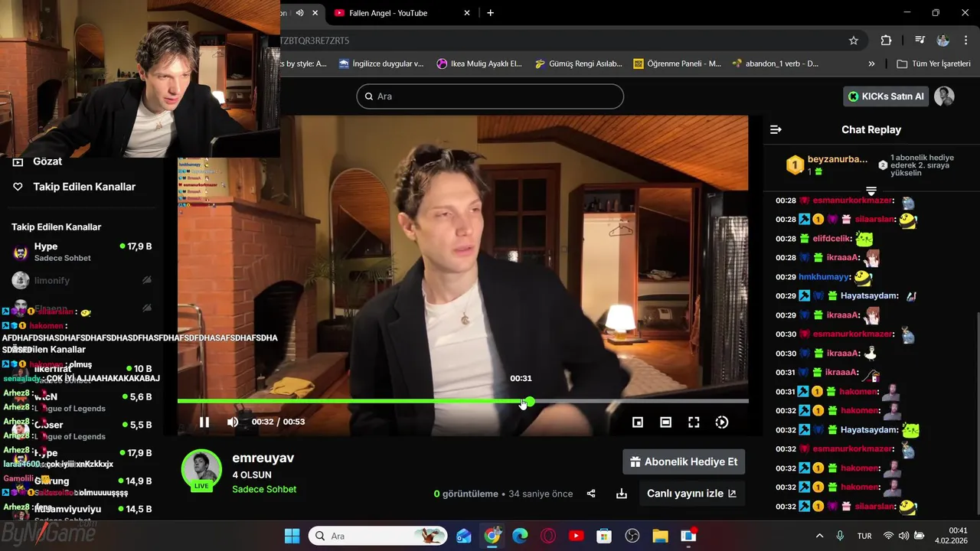
Task: Click the download clip icon
Action: tap(622, 494)
